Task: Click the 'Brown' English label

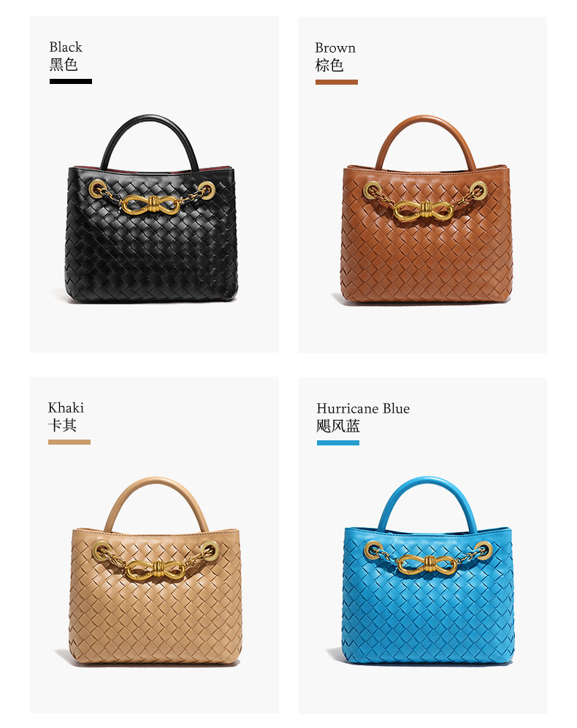Action: 335,47
